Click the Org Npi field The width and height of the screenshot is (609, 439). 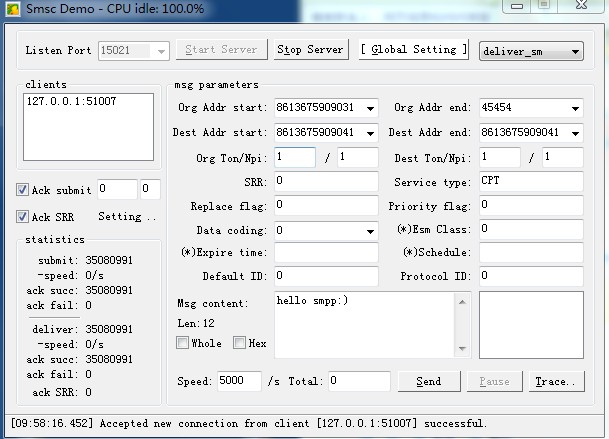357,157
